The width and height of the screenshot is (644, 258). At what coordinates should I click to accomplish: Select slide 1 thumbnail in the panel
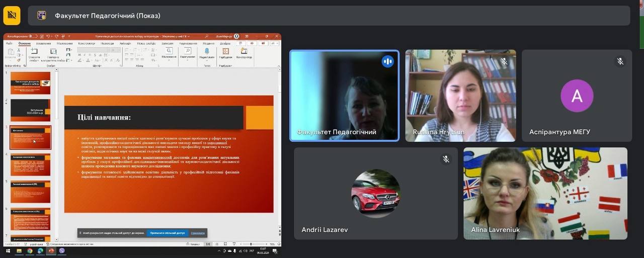click(31, 83)
